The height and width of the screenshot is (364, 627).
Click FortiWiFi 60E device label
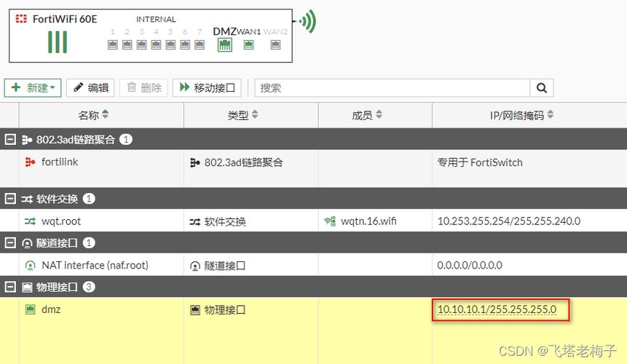click(65, 19)
